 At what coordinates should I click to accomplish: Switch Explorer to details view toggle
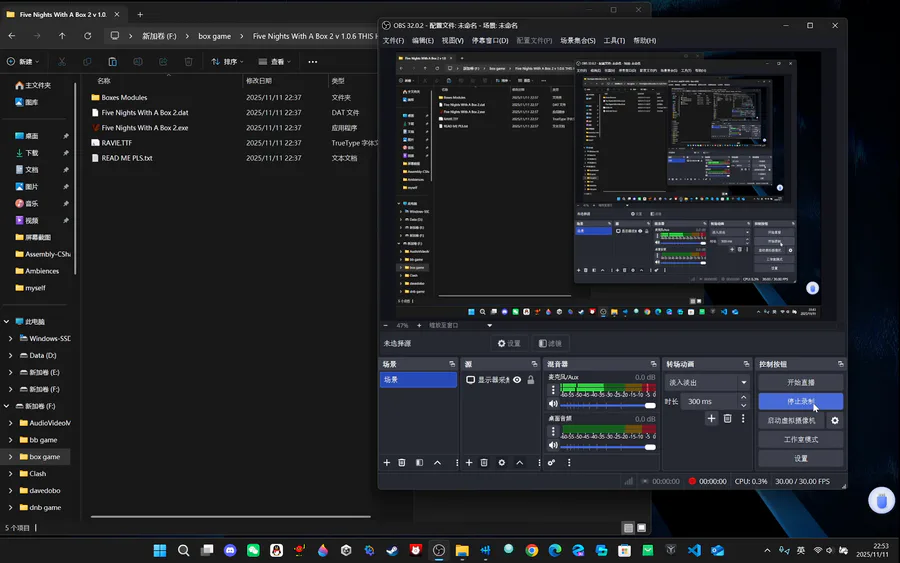pyautogui.click(x=629, y=527)
